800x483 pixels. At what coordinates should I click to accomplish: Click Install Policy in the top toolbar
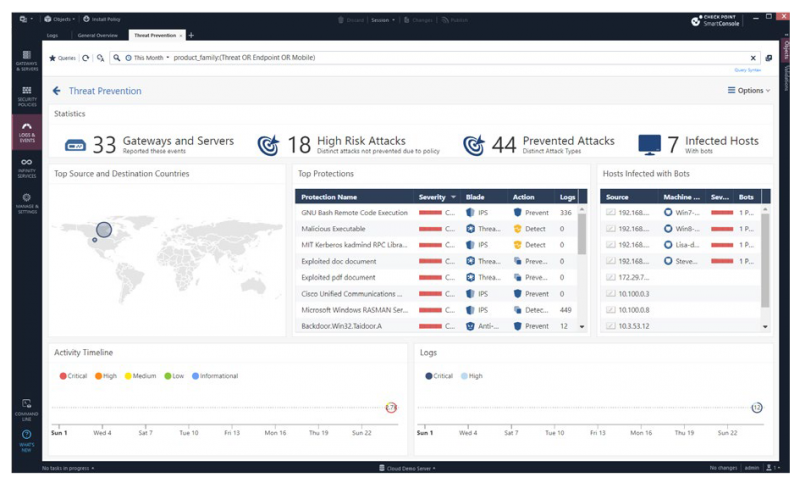[x=102, y=19]
